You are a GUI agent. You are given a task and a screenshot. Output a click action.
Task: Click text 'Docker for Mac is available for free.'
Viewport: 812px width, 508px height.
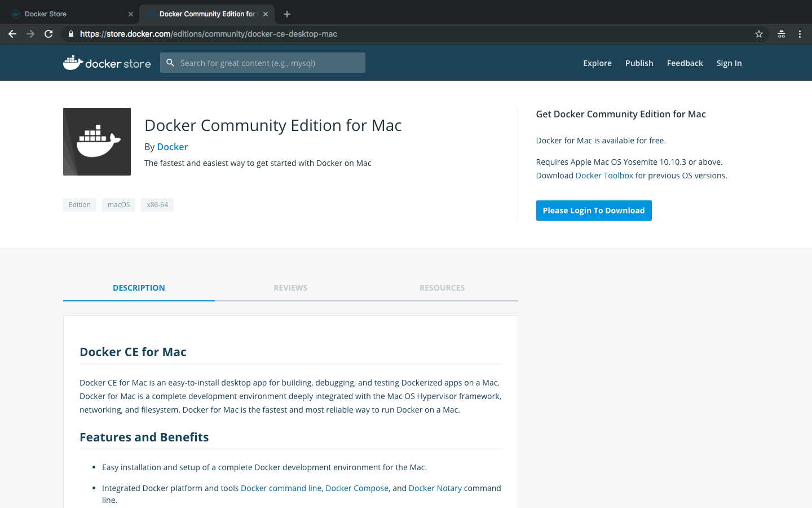click(x=601, y=141)
